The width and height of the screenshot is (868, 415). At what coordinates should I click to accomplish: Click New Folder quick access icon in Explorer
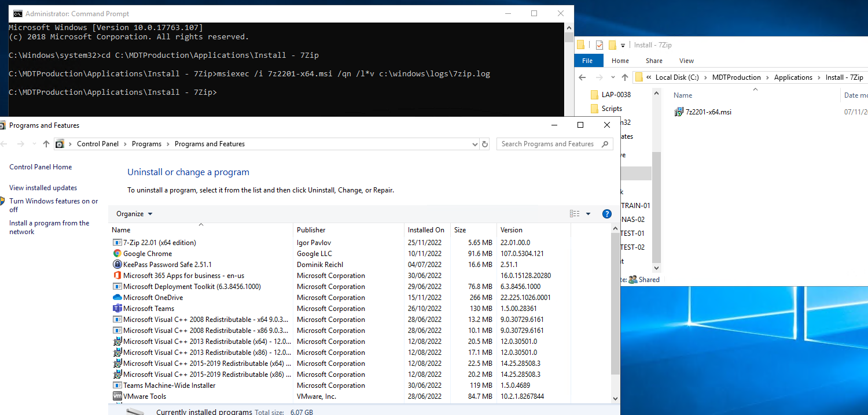612,45
